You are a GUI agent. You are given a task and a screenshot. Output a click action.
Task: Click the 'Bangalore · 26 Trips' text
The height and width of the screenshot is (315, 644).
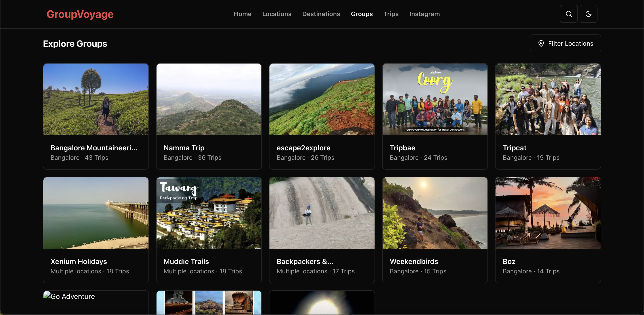point(305,158)
